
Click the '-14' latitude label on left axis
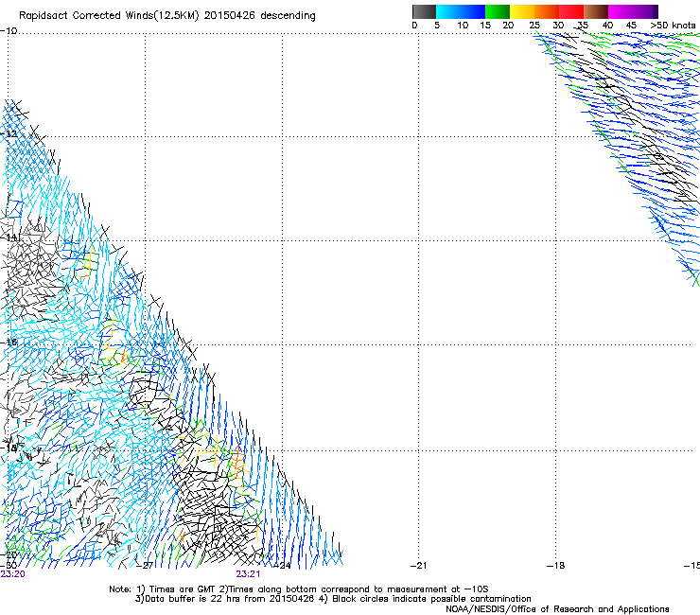coord(9,237)
